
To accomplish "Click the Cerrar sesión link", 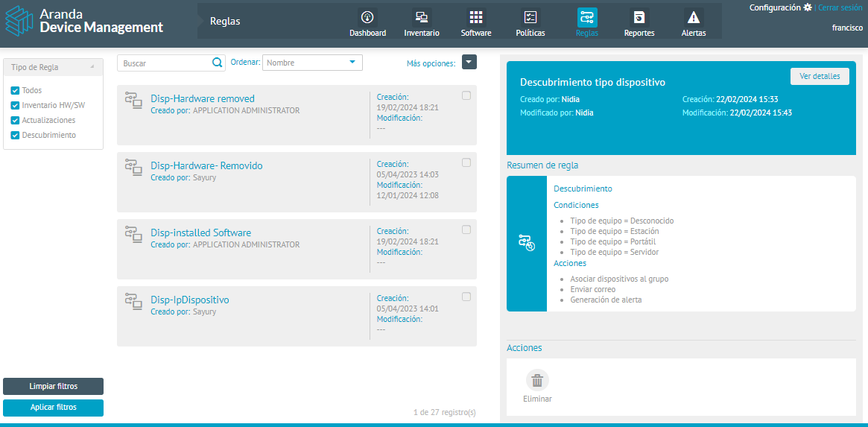I will coord(840,7).
